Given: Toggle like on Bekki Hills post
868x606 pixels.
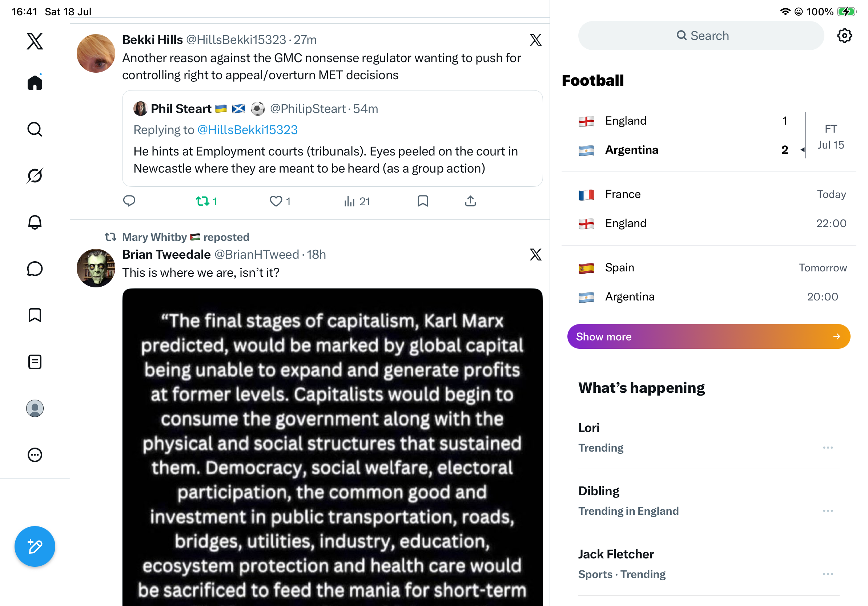Looking at the screenshot, I should click(280, 201).
